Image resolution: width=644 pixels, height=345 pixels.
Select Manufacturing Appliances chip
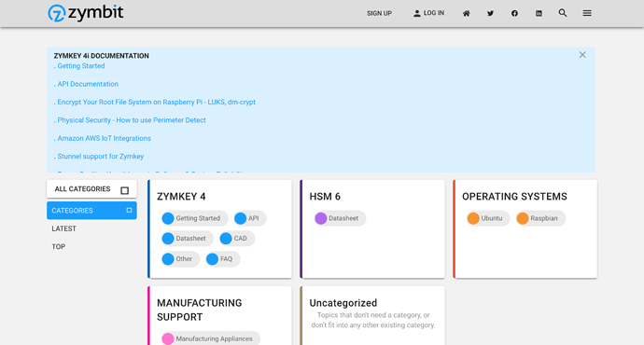coord(210,338)
